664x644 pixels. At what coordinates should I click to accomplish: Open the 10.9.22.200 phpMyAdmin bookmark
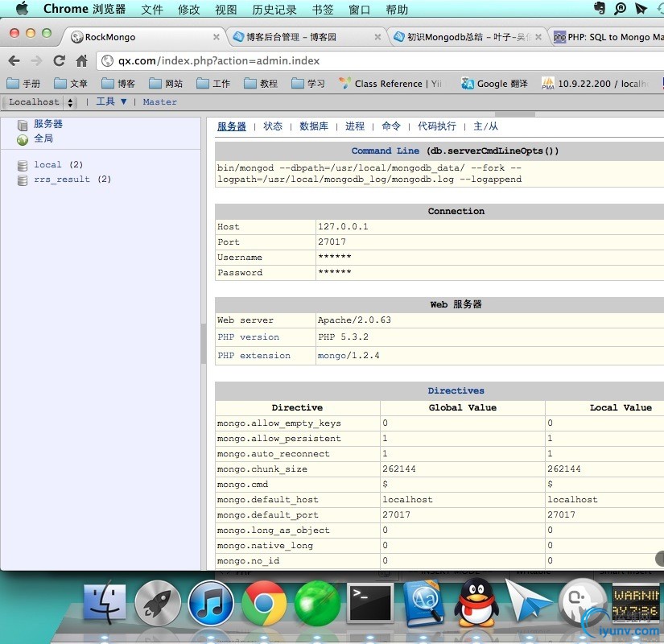(x=596, y=84)
